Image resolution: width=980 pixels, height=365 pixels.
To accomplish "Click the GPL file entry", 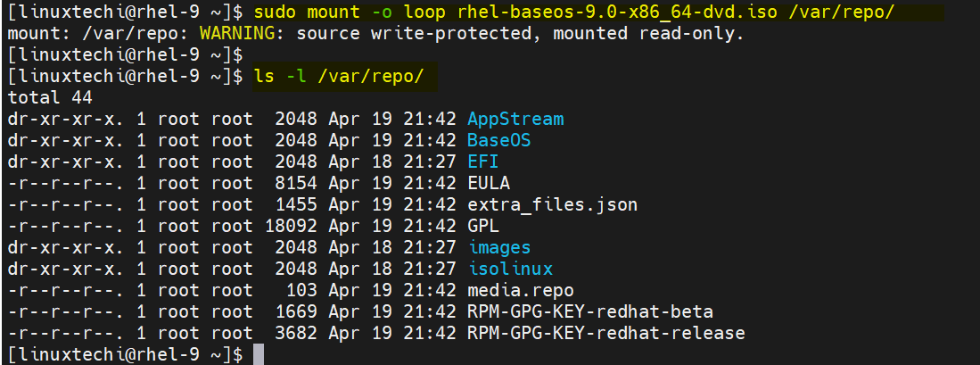I will [482, 226].
